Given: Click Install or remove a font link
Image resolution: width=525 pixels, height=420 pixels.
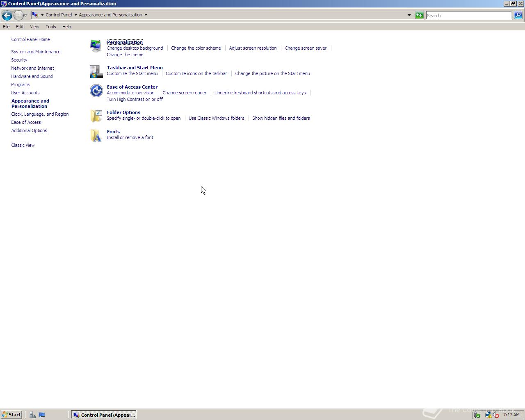Looking at the screenshot, I should [x=130, y=137].
